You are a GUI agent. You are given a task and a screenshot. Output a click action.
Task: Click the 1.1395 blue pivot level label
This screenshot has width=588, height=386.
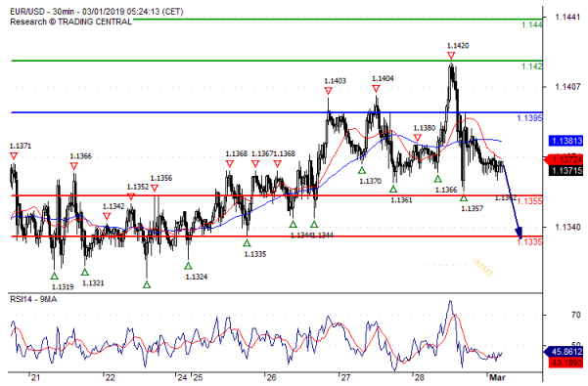pos(529,118)
